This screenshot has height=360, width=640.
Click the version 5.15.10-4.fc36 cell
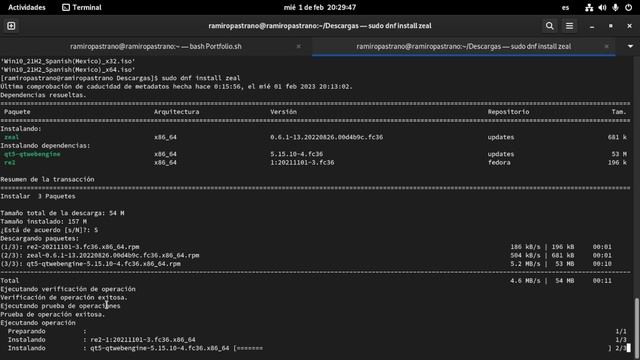pyautogui.click(x=297, y=154)
